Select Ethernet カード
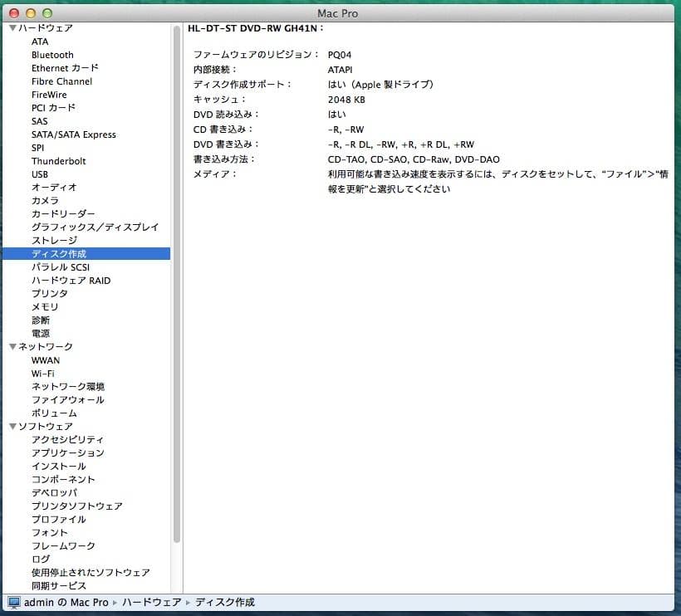 (x=64, y=67)
